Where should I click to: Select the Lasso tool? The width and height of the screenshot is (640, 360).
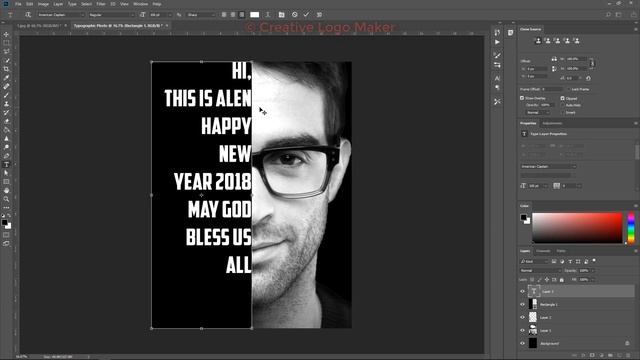click(6, 51)
